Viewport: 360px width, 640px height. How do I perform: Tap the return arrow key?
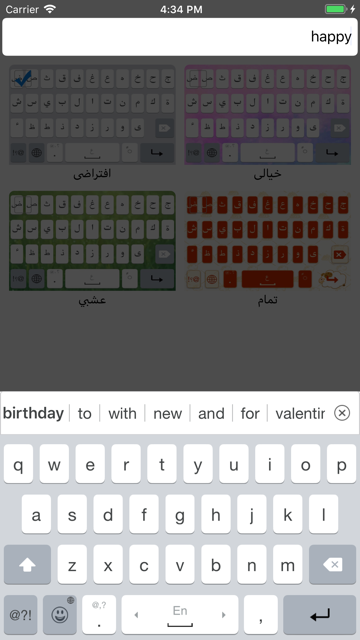320,614
